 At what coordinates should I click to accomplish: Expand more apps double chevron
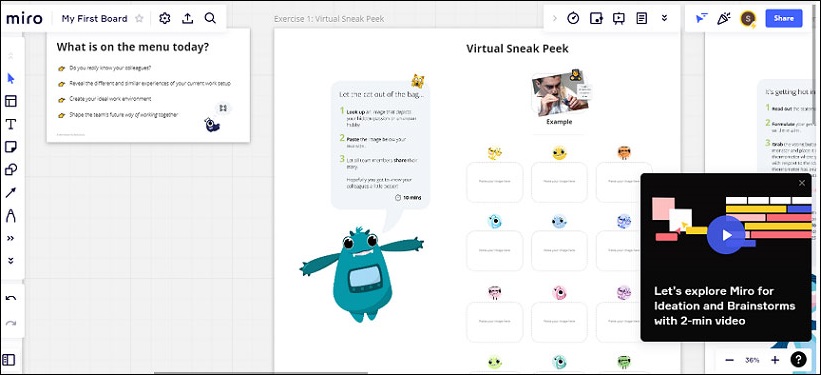click(x=664, y=18)
